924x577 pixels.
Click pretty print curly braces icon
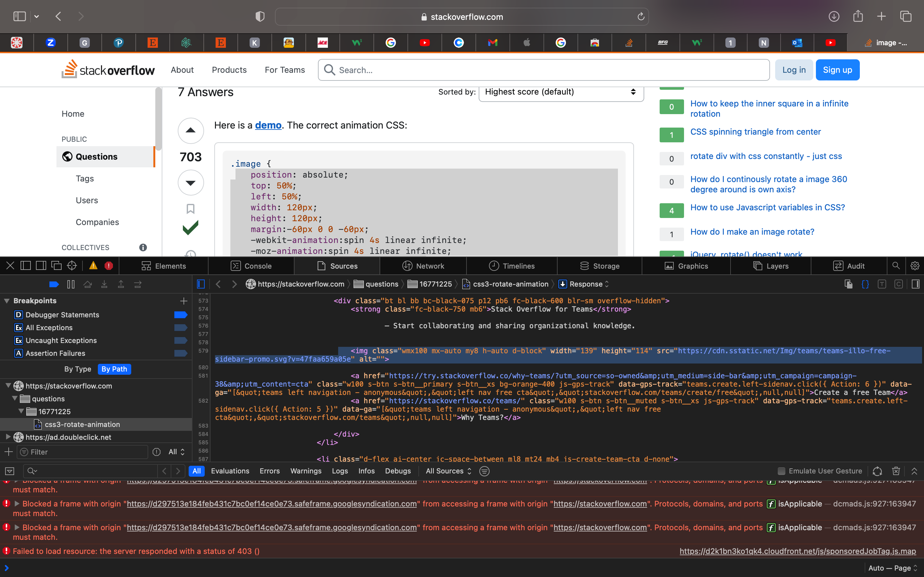click(x=865, y=284)
